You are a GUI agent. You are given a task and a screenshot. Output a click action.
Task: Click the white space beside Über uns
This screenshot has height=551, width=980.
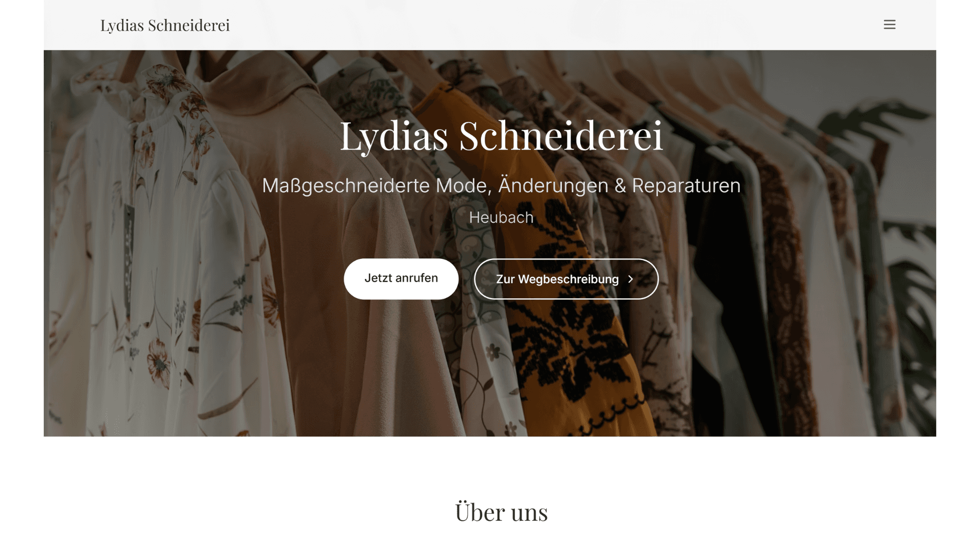(740, 512)
